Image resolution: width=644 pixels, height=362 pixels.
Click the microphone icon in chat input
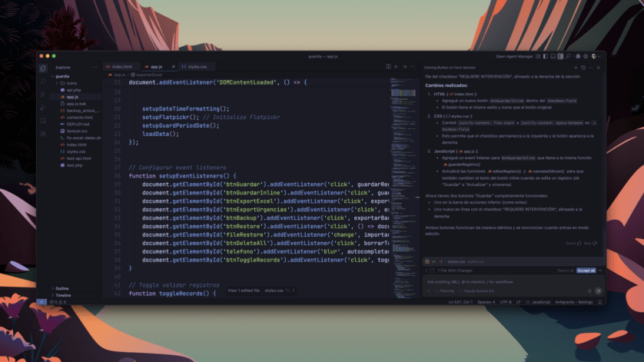coord(589,291)
